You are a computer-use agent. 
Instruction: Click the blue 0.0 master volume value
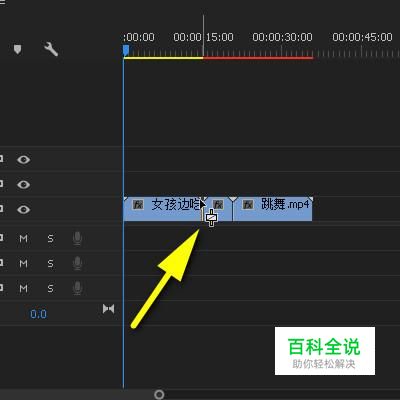click(38, 314)
